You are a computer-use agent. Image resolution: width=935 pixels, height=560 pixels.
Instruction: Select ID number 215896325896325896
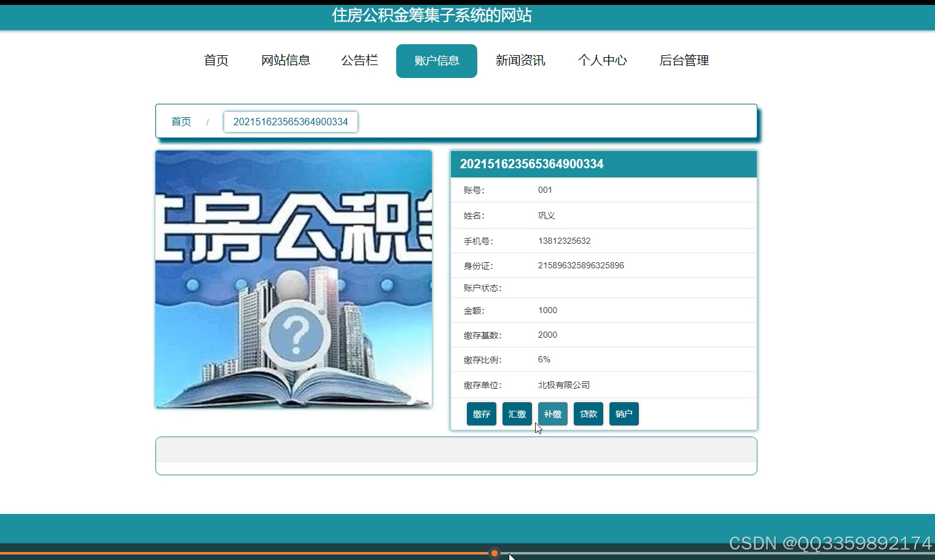coord(581,265)
